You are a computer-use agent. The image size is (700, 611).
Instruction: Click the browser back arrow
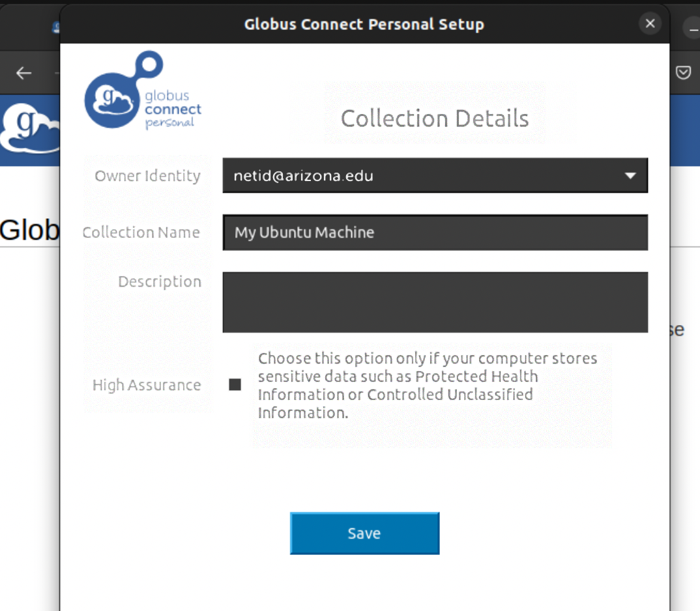click(x=23, y=73)
